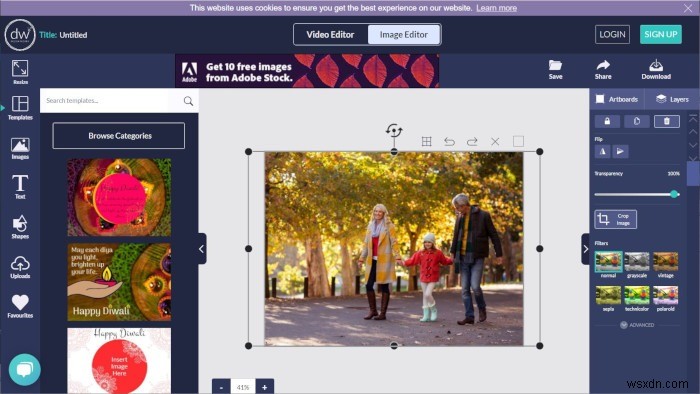The image size is (700, 394).
Task: Select the 'May each diya' Diwali template
Action: 119,282
